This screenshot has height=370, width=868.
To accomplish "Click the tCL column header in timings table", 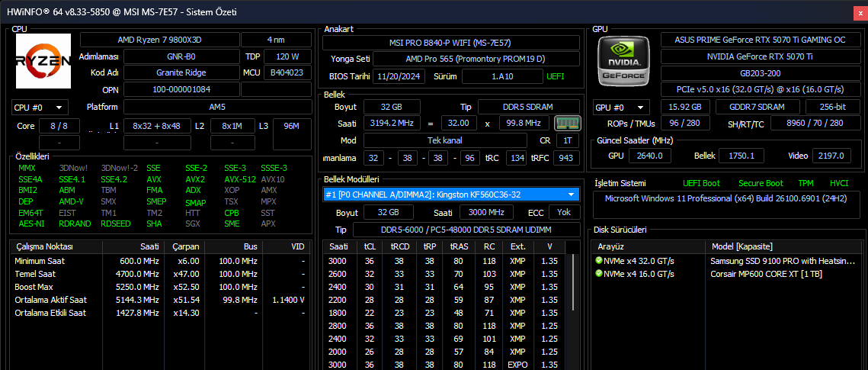I will point(370,246).
